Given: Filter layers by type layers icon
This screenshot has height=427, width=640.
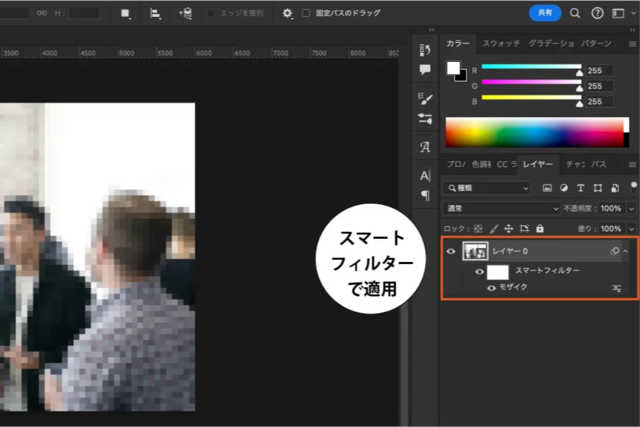Looking at the screenshot, I should tap(580, 188).
